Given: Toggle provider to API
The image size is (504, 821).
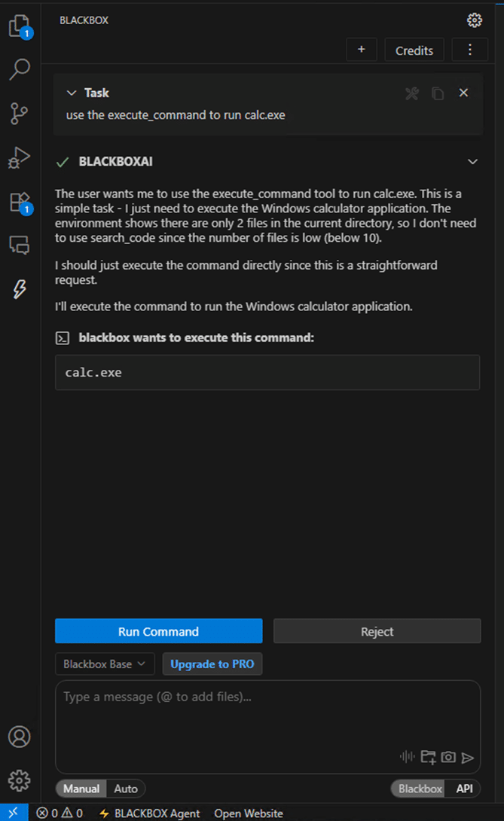Looking at the screenshot, I should 464,789.
